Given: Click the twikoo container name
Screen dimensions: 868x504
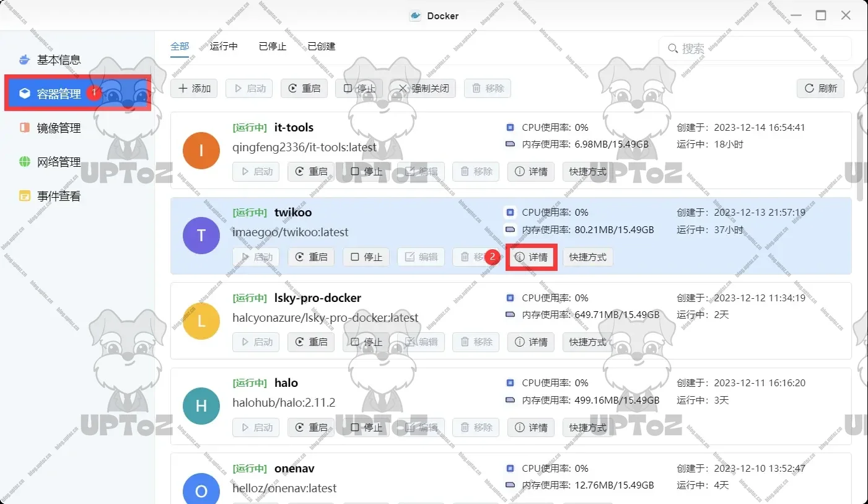Looking at the screenshot, I should (x=293, y=213).
